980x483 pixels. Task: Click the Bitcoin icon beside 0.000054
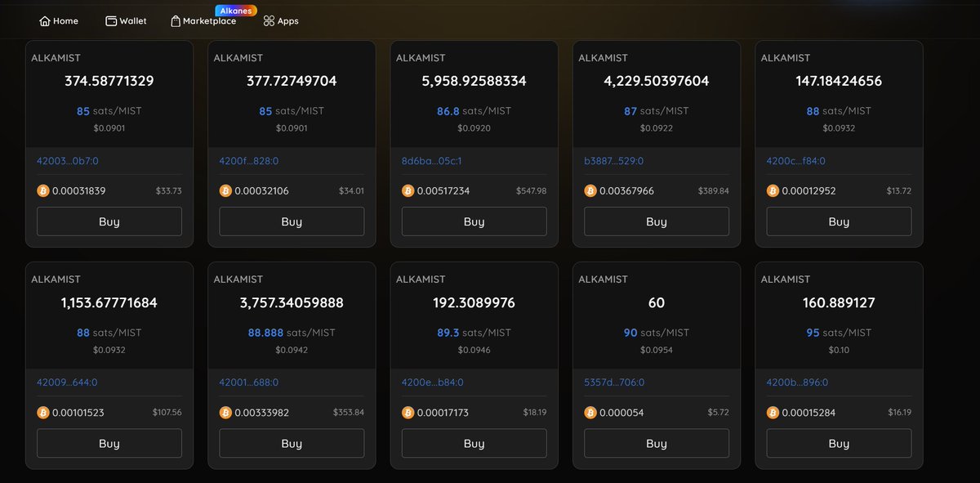[x=590, y=413]
